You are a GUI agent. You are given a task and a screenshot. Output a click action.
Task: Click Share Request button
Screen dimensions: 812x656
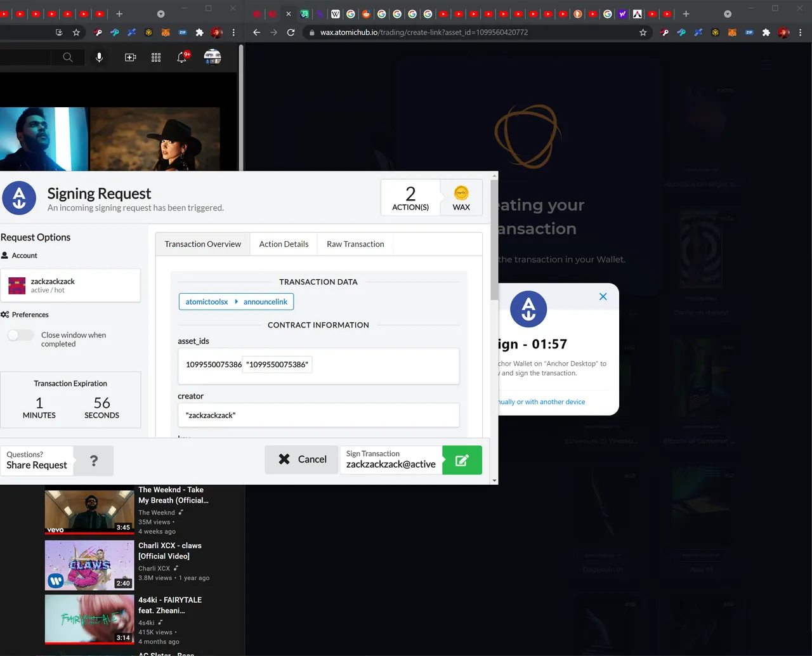tap(37, 460)
